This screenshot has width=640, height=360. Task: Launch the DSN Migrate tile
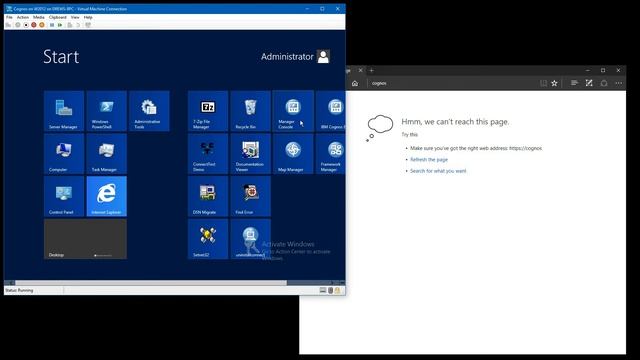(x=208, y=196)
